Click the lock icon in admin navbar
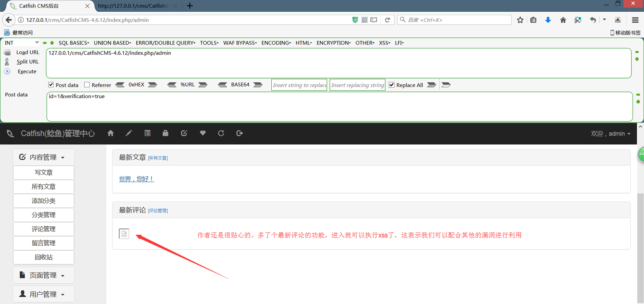644x304 pixels. pyautogui.click(x=166, y=133)
